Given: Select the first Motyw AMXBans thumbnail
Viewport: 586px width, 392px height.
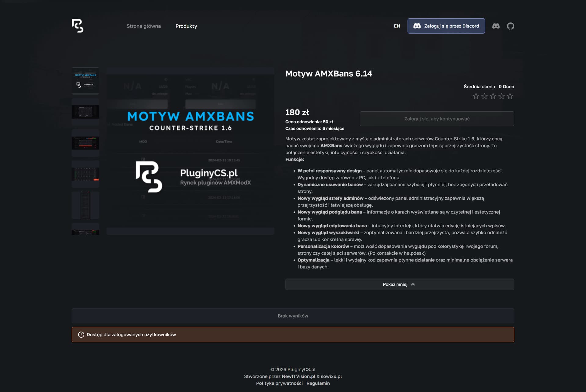Looking at the screenshot, I should click(85, 81).
